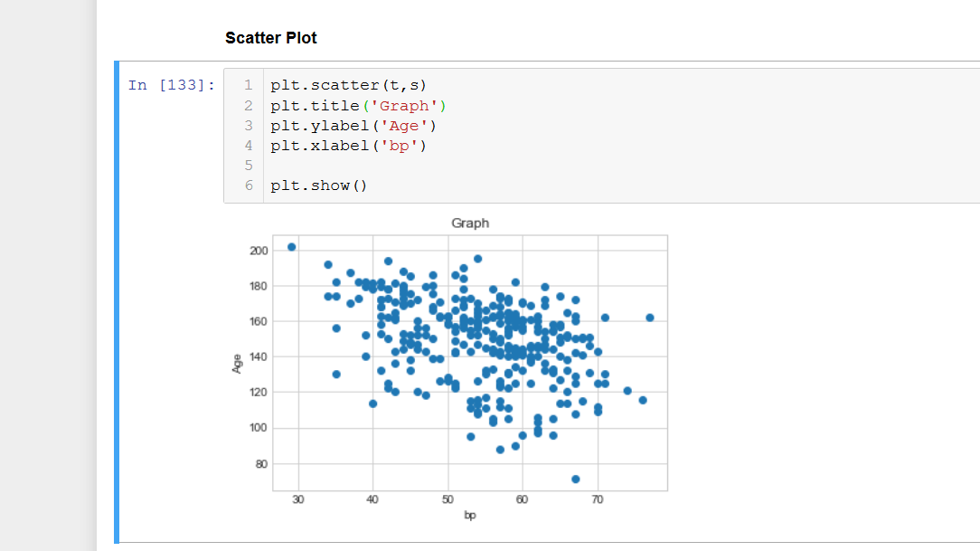Click the Graph title on the plot

tap(469, 223)
